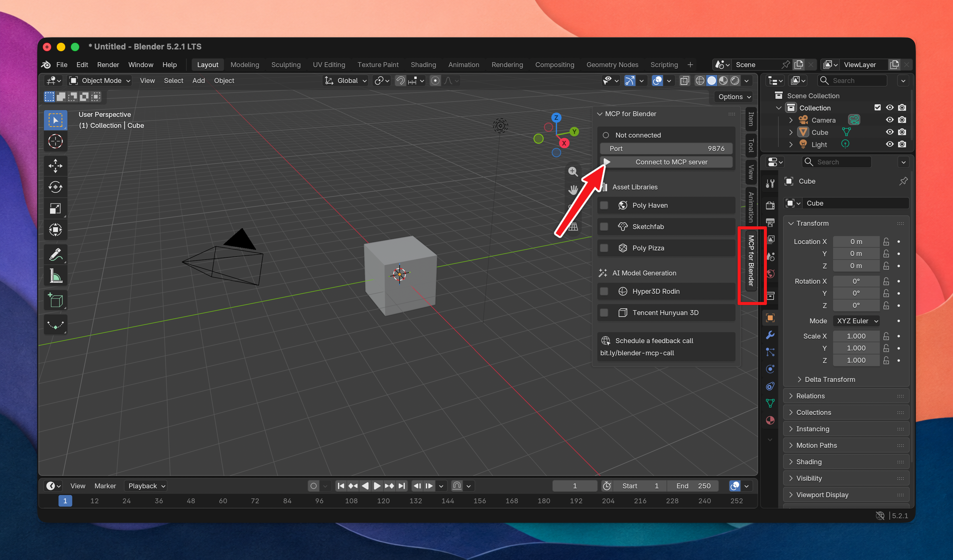Play the animation in reverse
The image size is (953, 560).
(365, 486)
